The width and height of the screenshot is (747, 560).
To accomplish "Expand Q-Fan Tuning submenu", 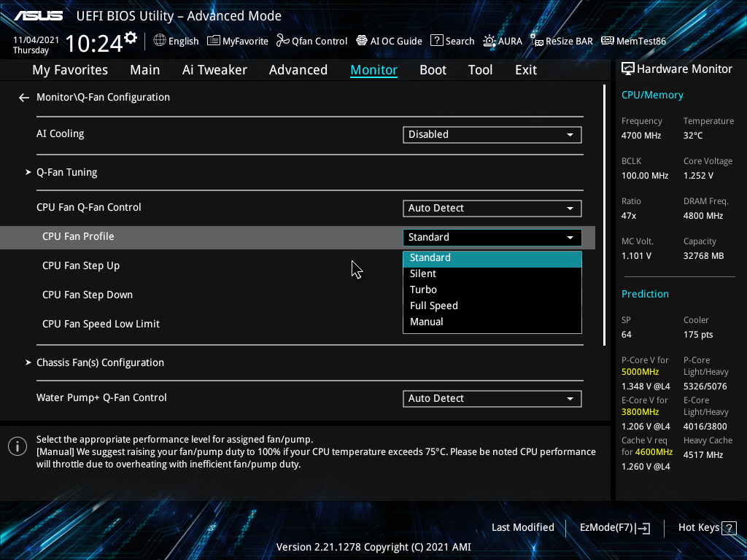I will [66, 172].
